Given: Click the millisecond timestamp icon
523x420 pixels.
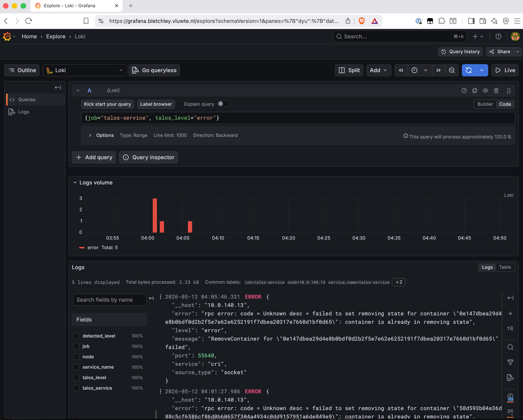Looking at the screenshot, I should 510,398.
